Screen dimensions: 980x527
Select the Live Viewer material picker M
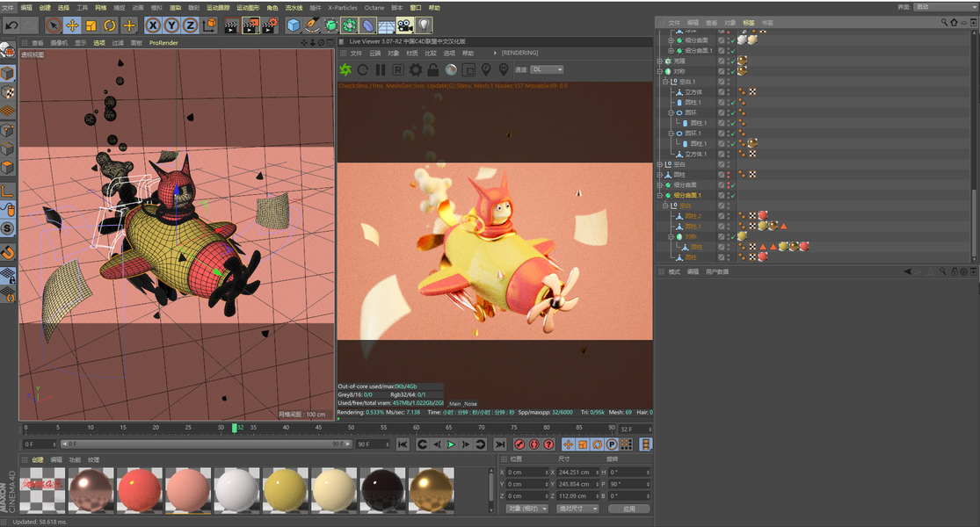click(503, 69)
